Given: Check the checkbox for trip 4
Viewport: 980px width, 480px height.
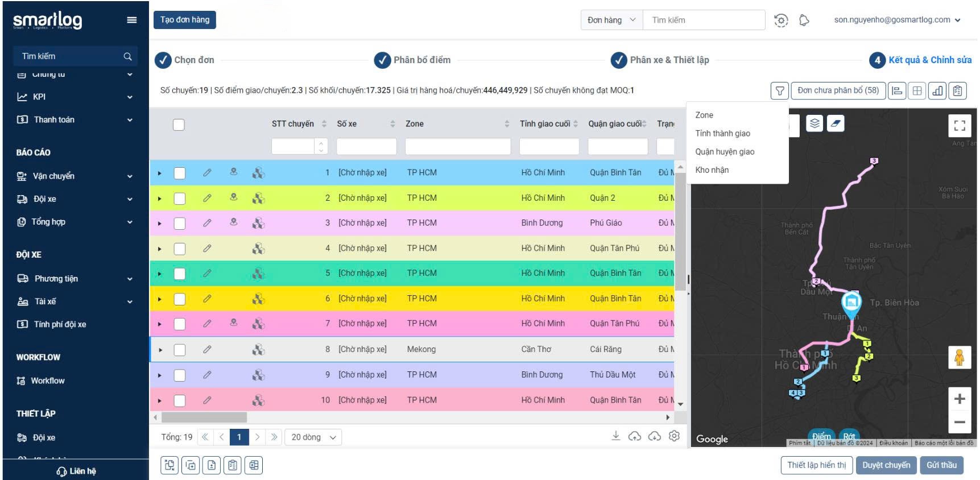Looking at the screenshot, I should [179, 249].
